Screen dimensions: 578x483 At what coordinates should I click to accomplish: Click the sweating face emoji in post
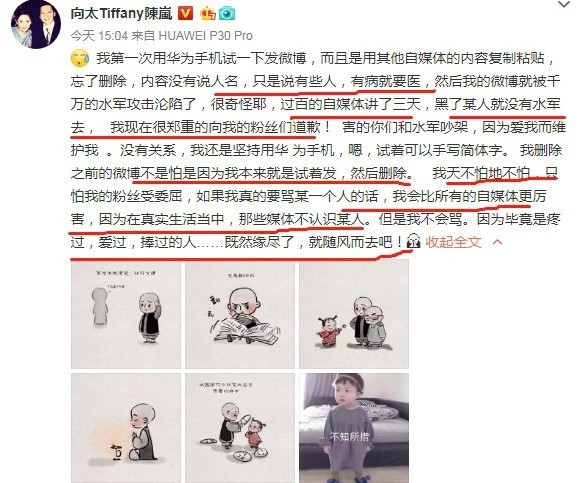click(x=80, y=58)
